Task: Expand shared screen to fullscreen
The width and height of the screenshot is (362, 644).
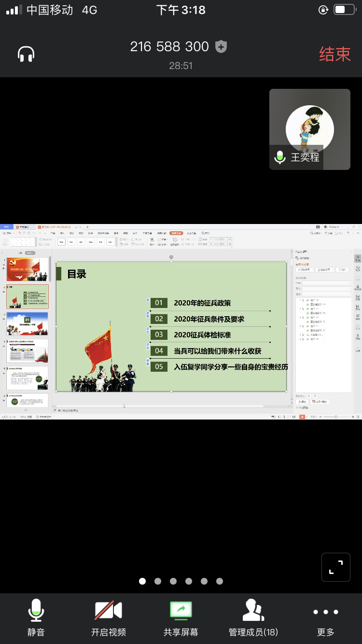Action: (335, 567)
